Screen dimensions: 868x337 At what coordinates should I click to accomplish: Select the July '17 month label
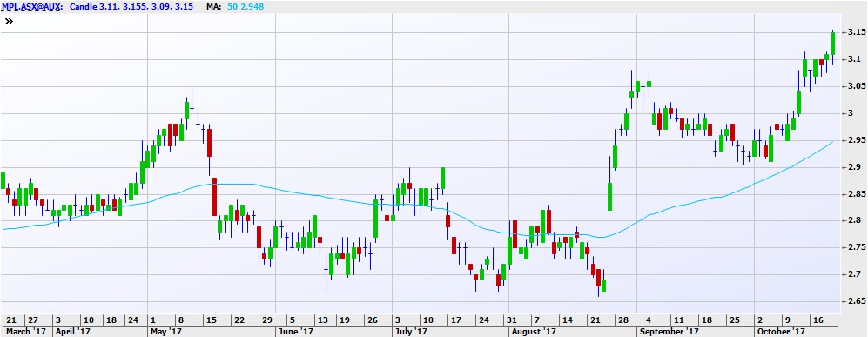point(410,331)
